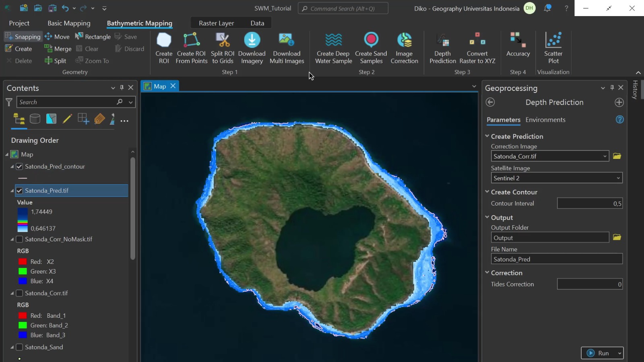Switch to Raster Layer tab
The image size is (644, 362).
[x=216, y=23]
